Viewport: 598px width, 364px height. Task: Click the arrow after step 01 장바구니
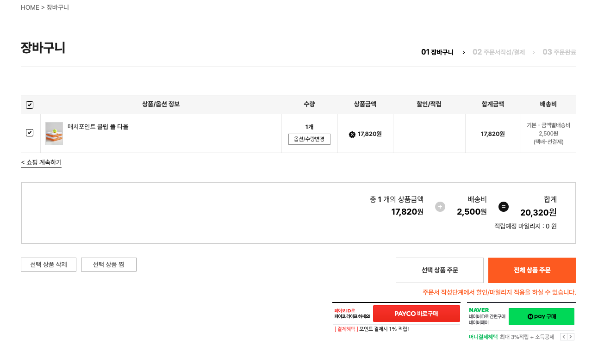(463, 52)
